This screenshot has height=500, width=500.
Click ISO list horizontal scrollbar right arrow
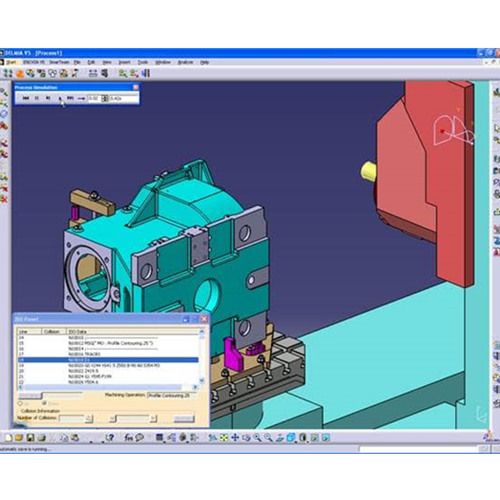tap(195, 387)
